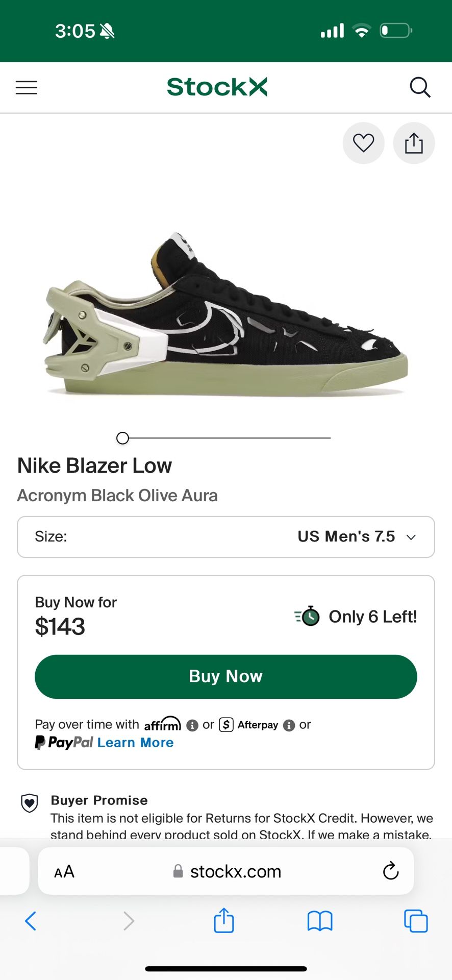Open the search magnifier icon

pos(420,87)
